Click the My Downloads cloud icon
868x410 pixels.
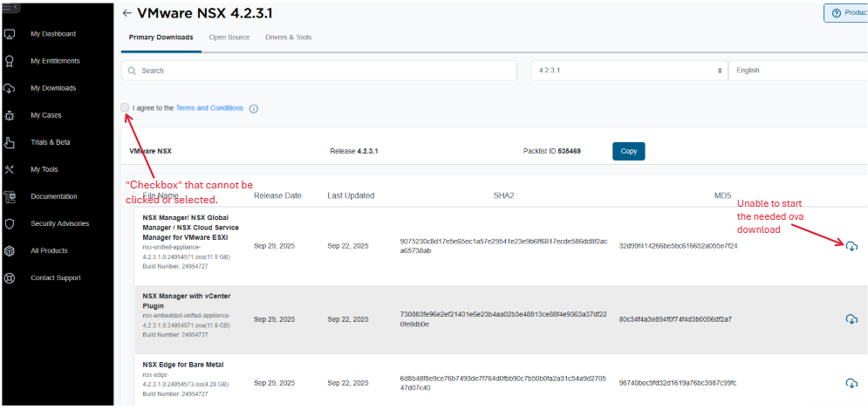(x=10, y=88)
